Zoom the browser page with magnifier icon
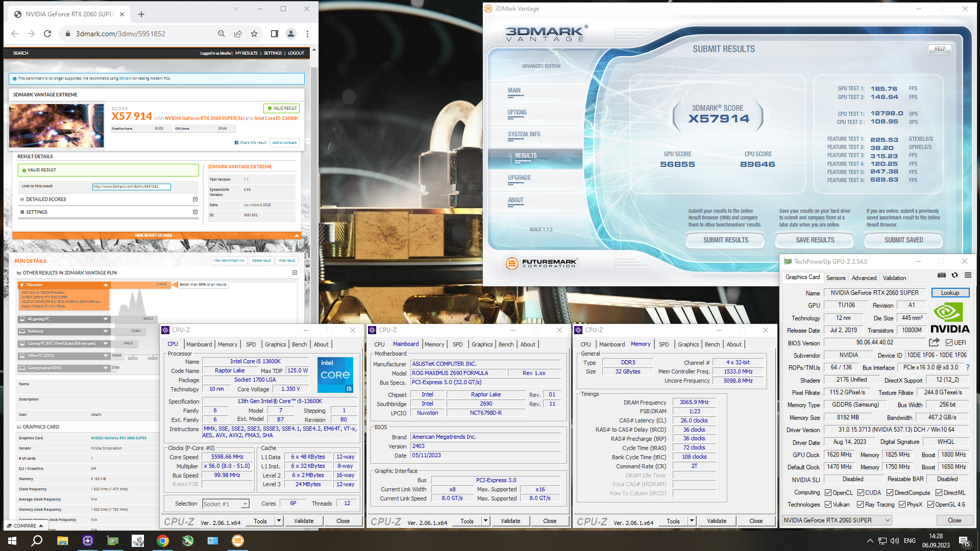The image size is (980, 551). coord(221,34)
